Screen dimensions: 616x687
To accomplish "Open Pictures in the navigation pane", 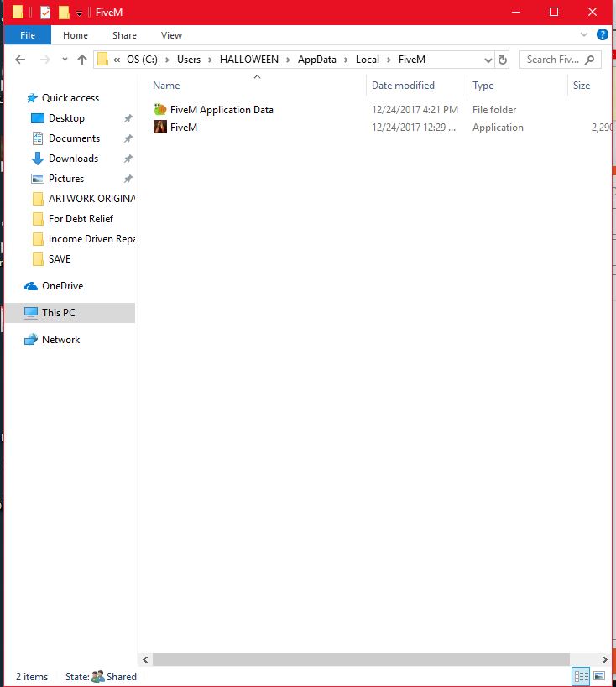I will coord(65,179).
